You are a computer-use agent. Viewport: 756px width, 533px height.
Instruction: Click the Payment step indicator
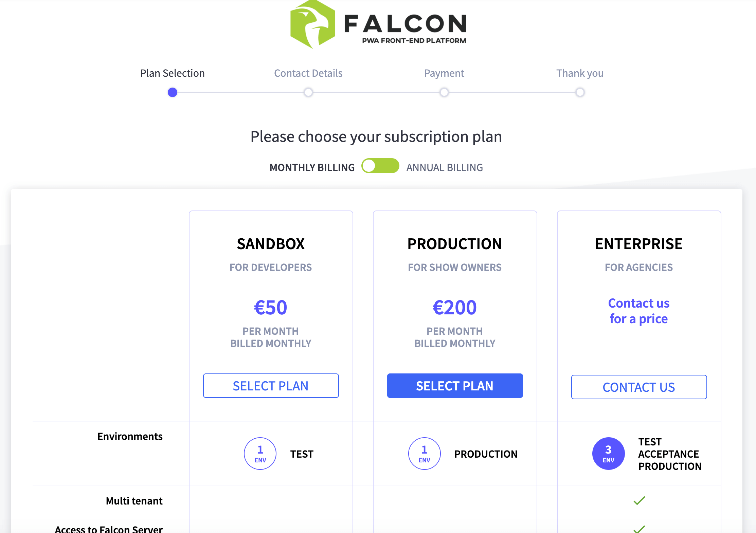[x=444, y=92]
